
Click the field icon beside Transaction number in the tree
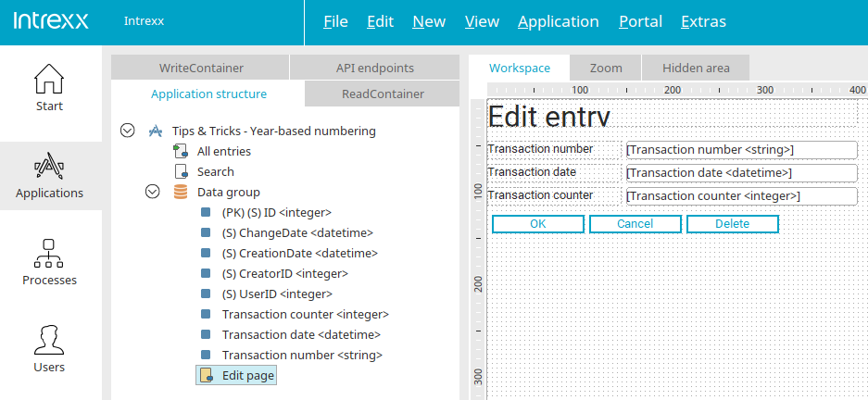(206, 355)
